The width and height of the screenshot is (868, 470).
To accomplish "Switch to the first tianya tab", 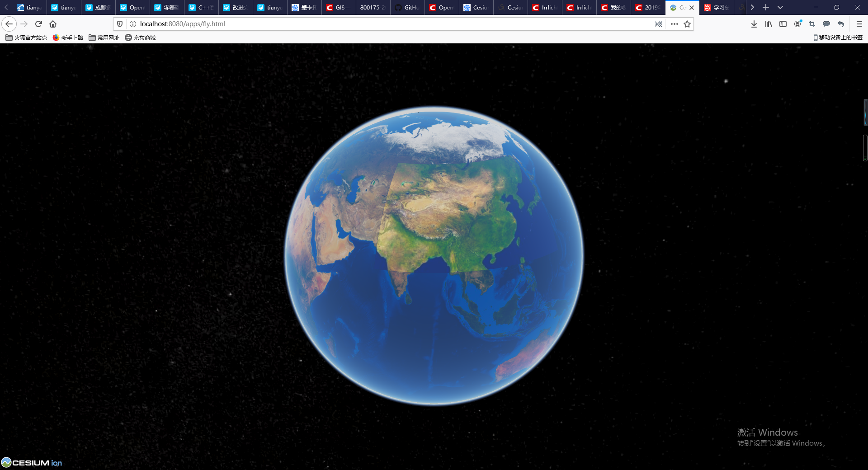I will coord(30,7).
